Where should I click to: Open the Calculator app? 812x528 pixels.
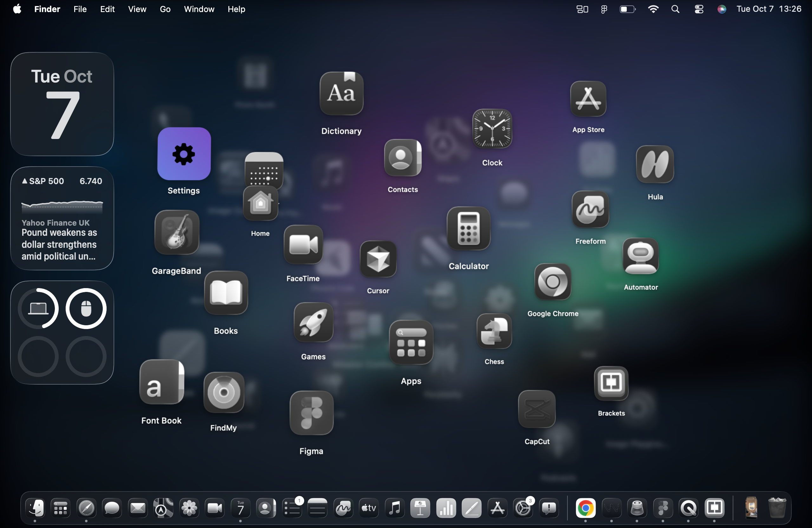click(x=468, y=229)
